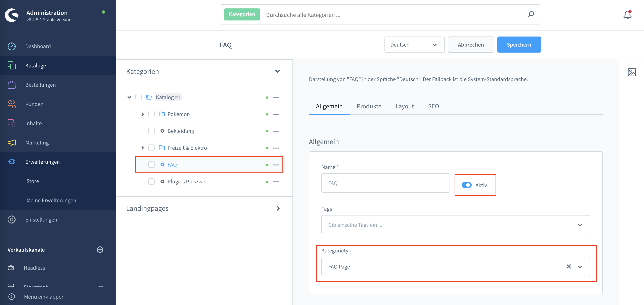Click the Kataloge sidebar icon

coord(11,65)
